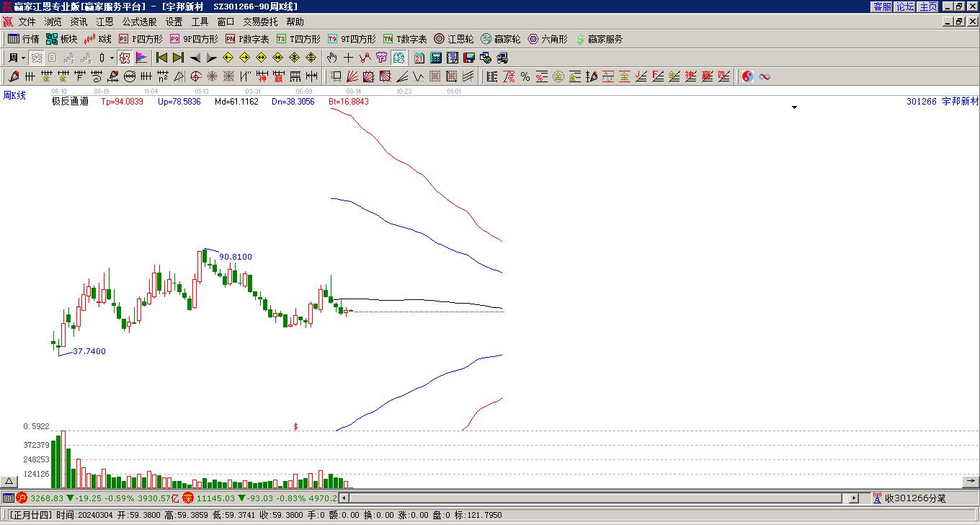Open the T数字表 tool
The image size is (980, 525).
(405, 39)
